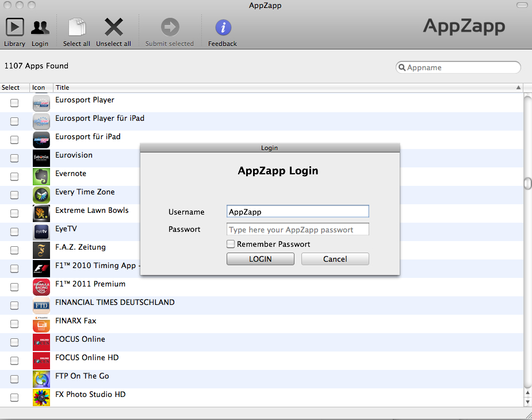Click the FINARX Fax app icon
Screen dimensions: 532x420
41,323
